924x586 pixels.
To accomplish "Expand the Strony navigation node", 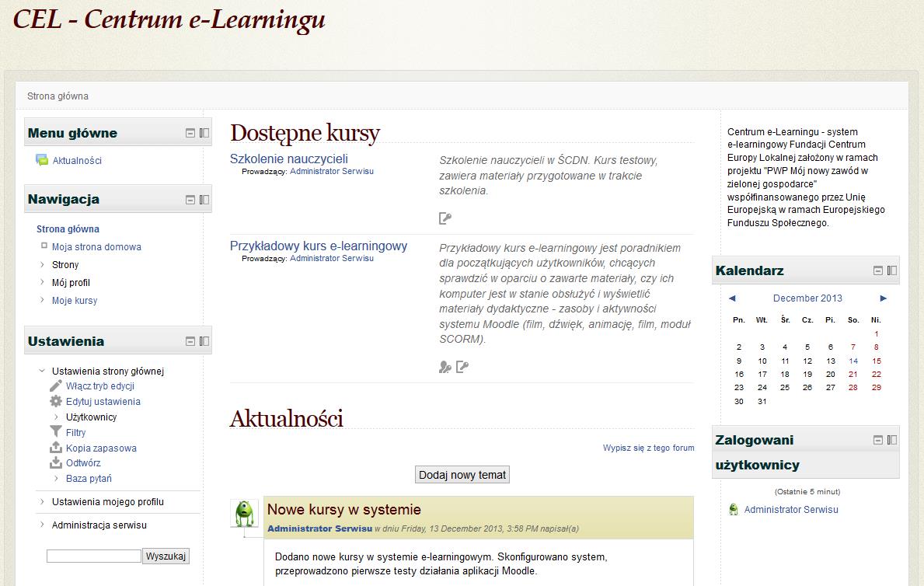I will point(43,265).
